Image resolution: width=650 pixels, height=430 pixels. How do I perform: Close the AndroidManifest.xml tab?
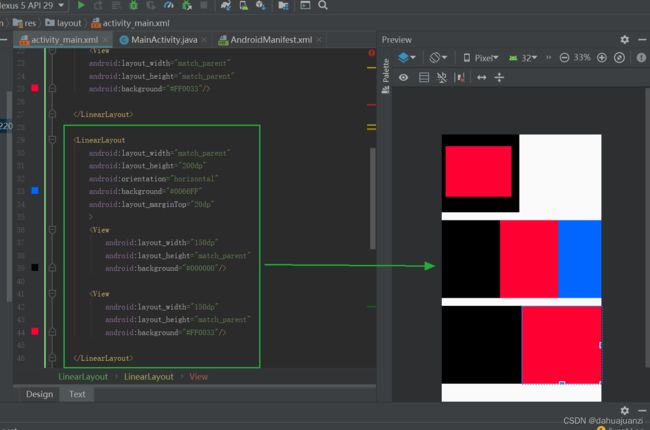[319, 40]
